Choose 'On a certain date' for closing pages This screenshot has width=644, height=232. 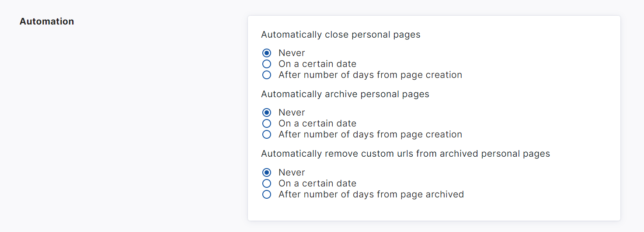(x=267, y=64)
